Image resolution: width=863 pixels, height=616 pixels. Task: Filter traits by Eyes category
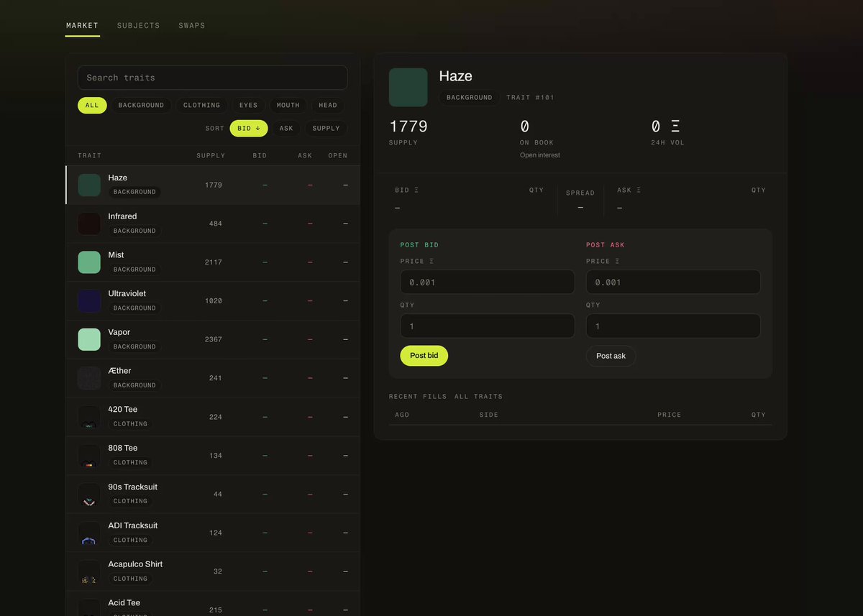pyautogui.click(x=249, y=106)
